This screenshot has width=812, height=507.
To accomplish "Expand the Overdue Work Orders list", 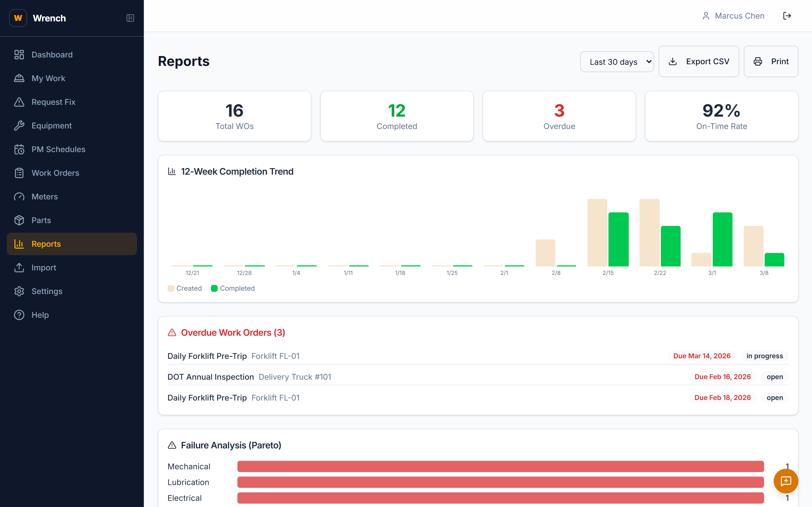I will (226, 332).
